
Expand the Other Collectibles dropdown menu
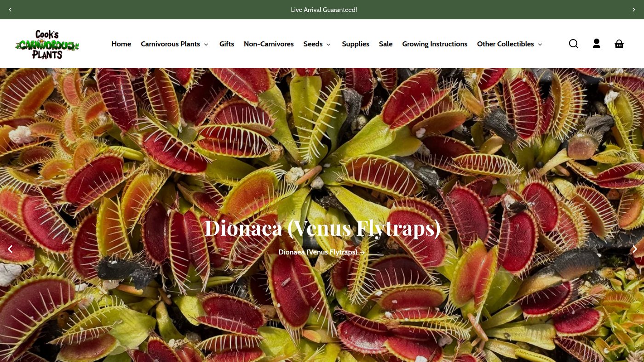(510, 44)
